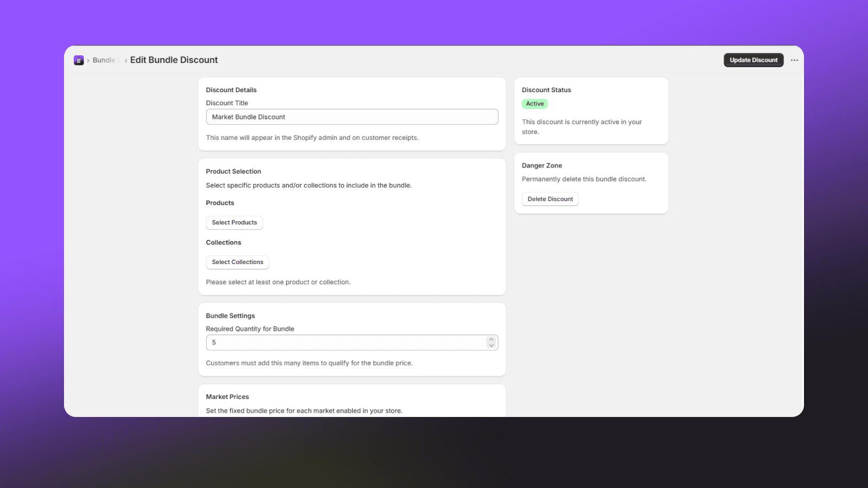868x488 pixels.
Task: Increase required quantity with up arrow
Action: click(x=492, y=339)
